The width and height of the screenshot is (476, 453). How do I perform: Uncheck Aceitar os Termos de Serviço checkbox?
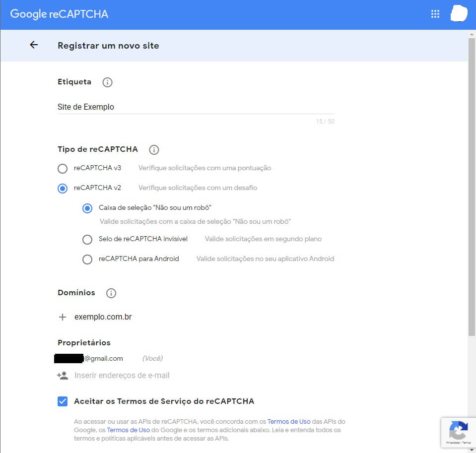tap(63, 401)
